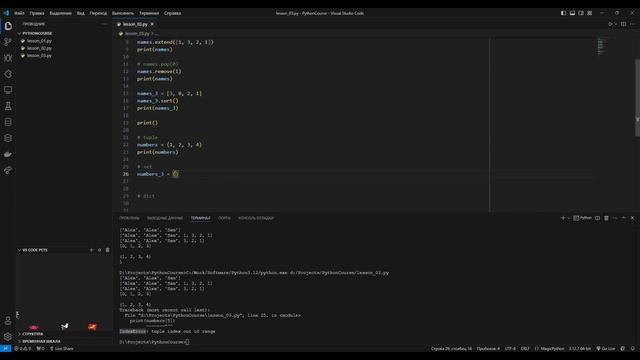Split the editor to the right
Screen dimensions: 640x360
623,24
